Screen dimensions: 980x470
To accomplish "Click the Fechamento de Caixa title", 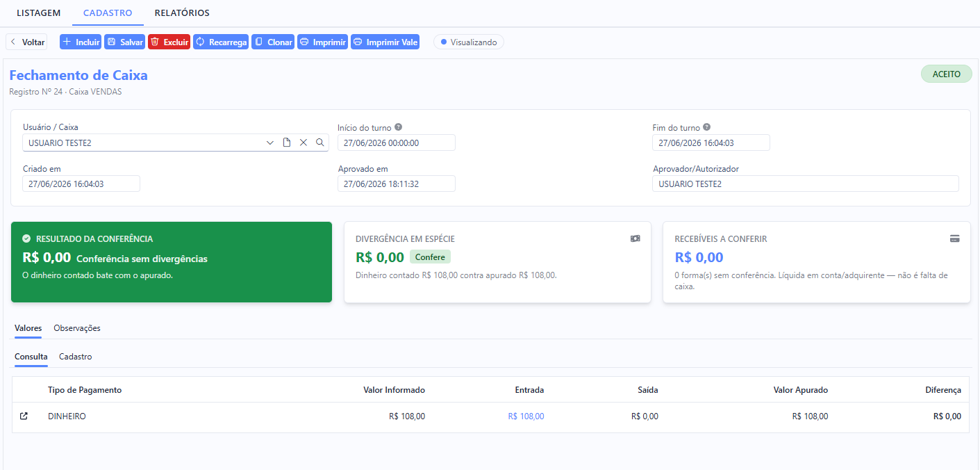I will [x=78, y=75].
